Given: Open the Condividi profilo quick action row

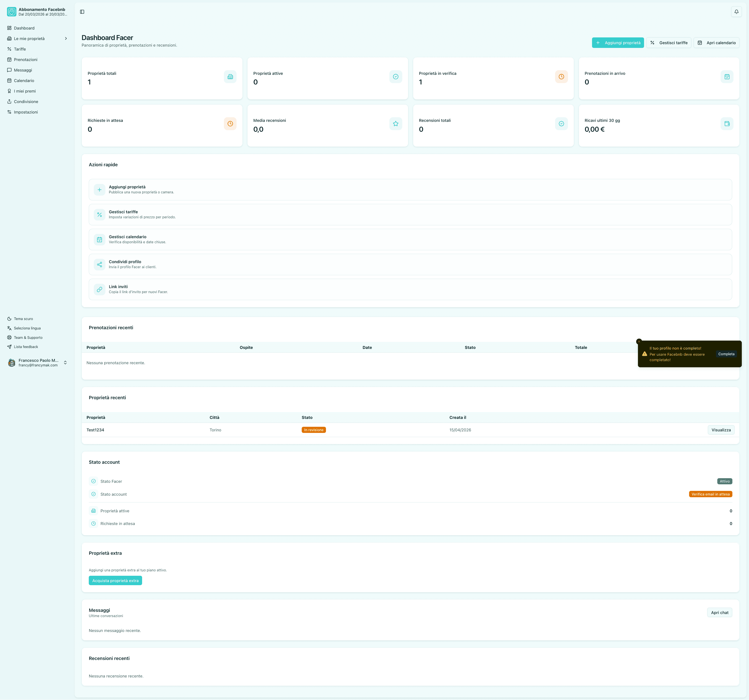Looking at the screenshot, I should coord(410,264).
